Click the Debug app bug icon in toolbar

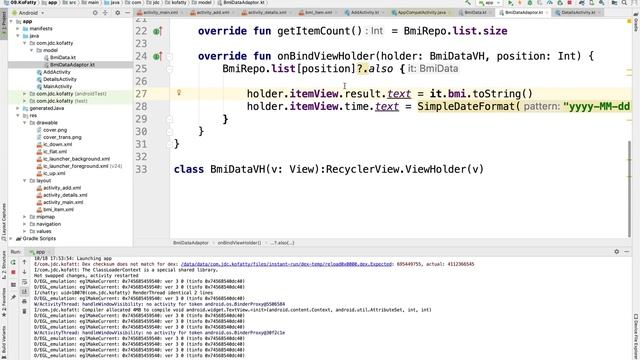pos(530,3)
